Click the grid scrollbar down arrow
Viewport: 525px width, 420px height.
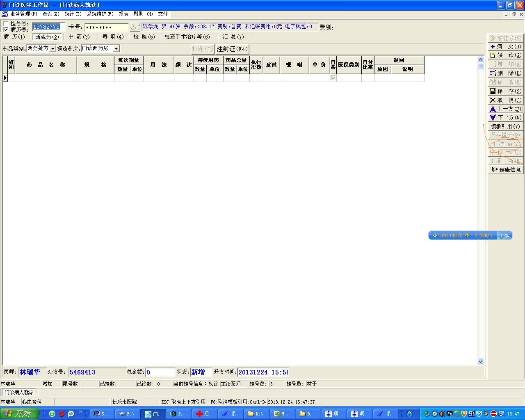tap(481, 361)
